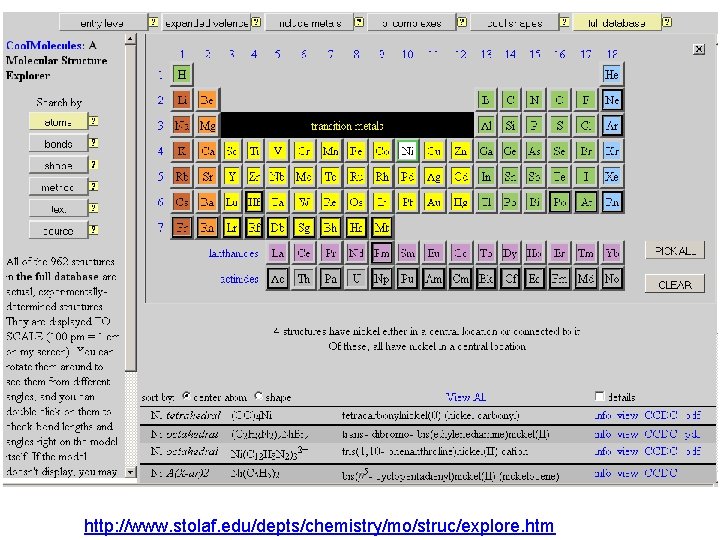Search by bonds button

point(58,144)
